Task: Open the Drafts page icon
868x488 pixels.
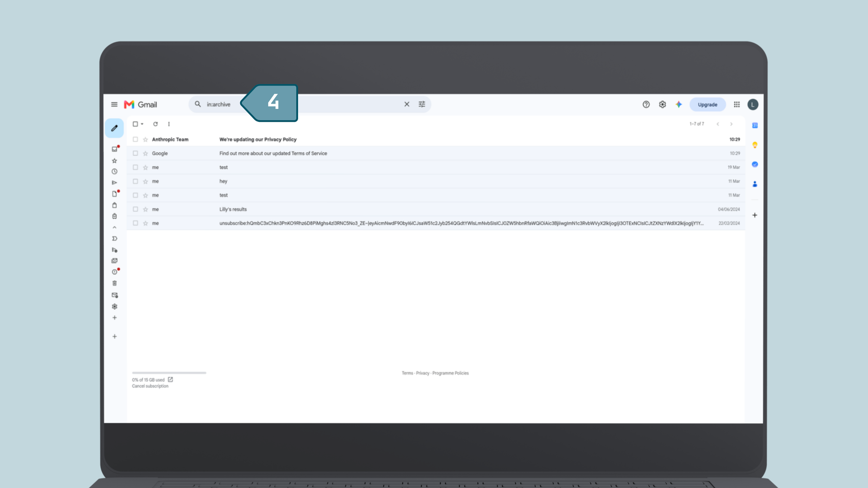Action: click(x=114, y=194)
